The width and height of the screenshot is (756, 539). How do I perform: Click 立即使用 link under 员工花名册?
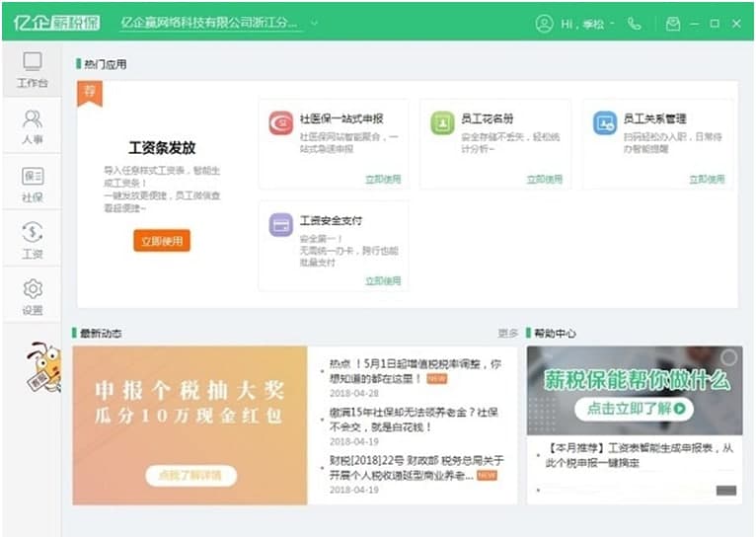click(544, 180)
